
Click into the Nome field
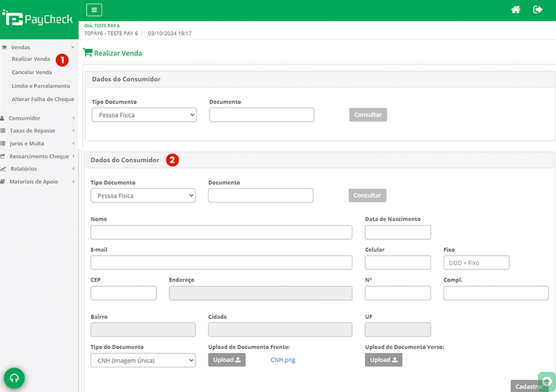click(221, 232)
